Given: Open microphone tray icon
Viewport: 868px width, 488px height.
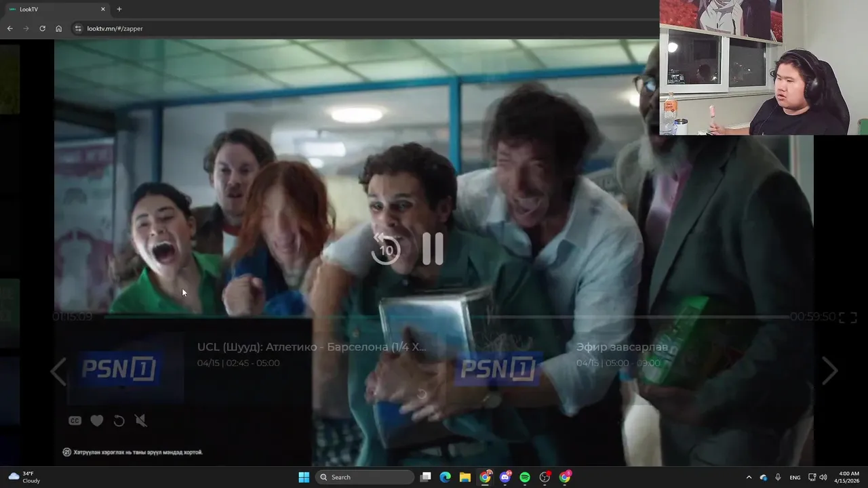Looking at the screenshot, I should click(778, 477).
